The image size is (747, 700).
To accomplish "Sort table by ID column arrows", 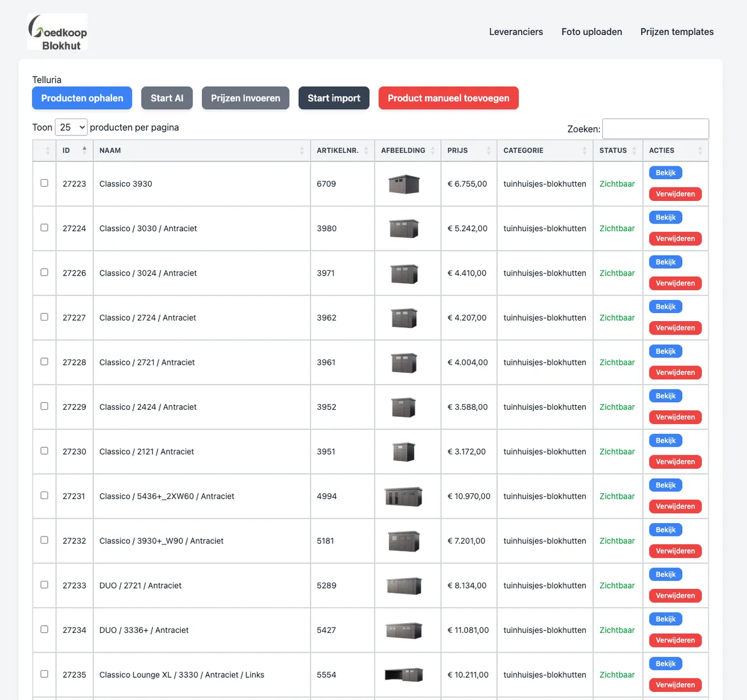I will 85,150.
